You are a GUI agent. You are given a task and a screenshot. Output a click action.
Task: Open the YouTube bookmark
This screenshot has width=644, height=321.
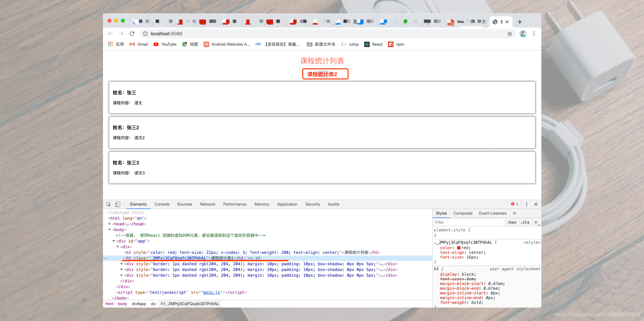pyautogui.click(x=165, y=44)
